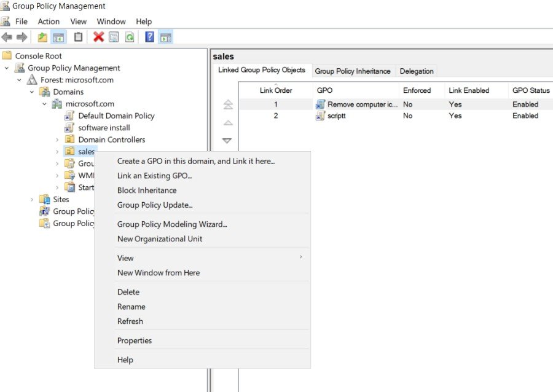Click the Forward arrow toolbar icon
Viewport: 553px width, 392px height.
(22, 37)
